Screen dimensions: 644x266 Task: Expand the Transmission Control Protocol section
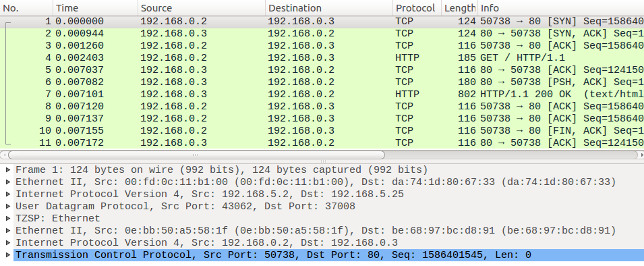8,255
